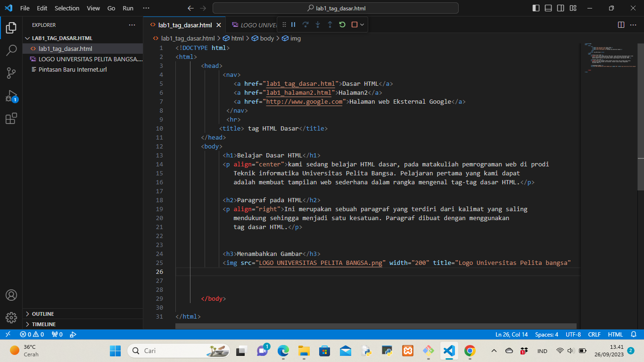Step Over in the debug toolbar
Image resolution: width=644 pixels, height=362 pixels.
pyautogui.click(x=305, y=25)
